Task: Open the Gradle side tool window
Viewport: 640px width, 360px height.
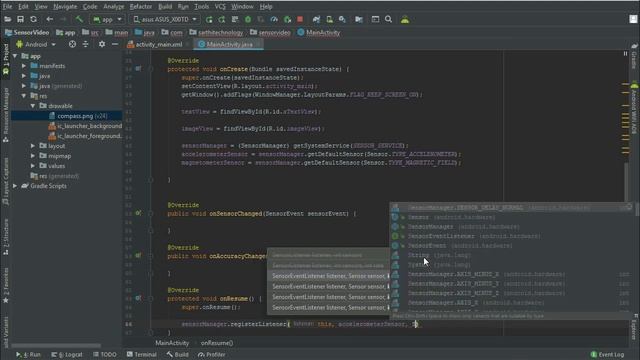Action: tap(634, 56)
